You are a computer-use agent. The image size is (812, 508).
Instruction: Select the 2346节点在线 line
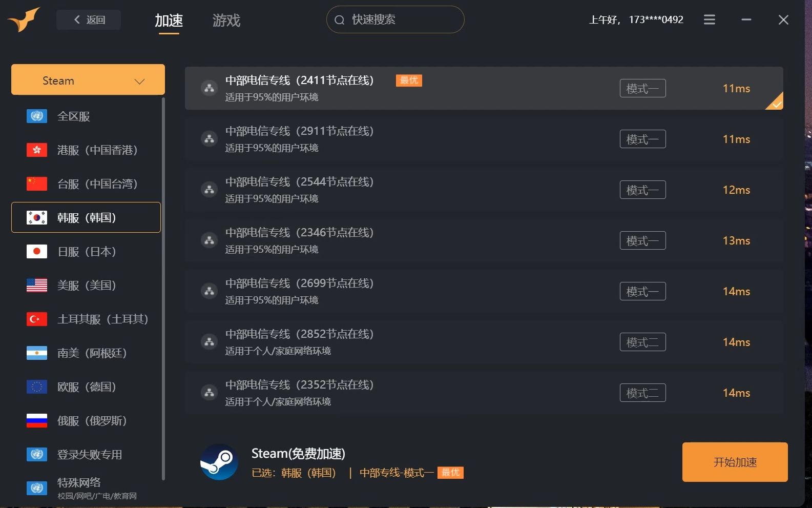[x=484, y=240]
